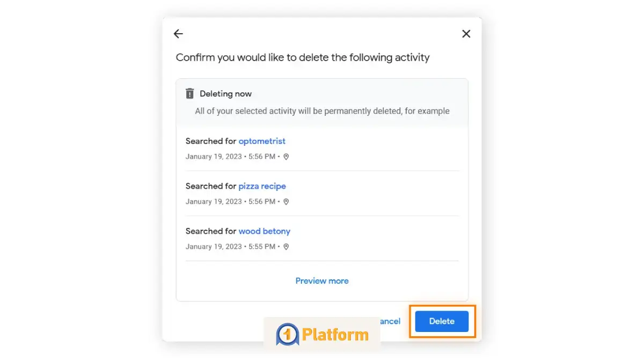The height and width of the screenshot is (362, 644).
Task: Select the 5:55 PM wood betony timestamp
Action: [x=230, y=247]
